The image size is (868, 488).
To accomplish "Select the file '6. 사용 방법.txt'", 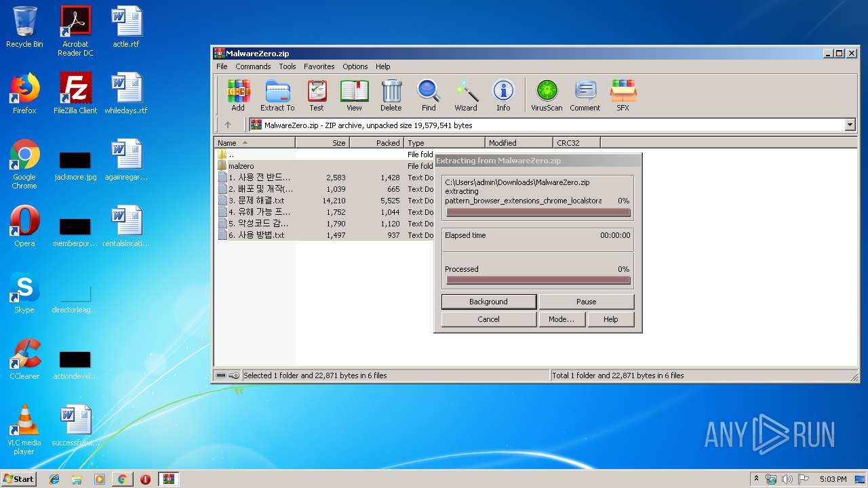I will click(x=324, y=235).
